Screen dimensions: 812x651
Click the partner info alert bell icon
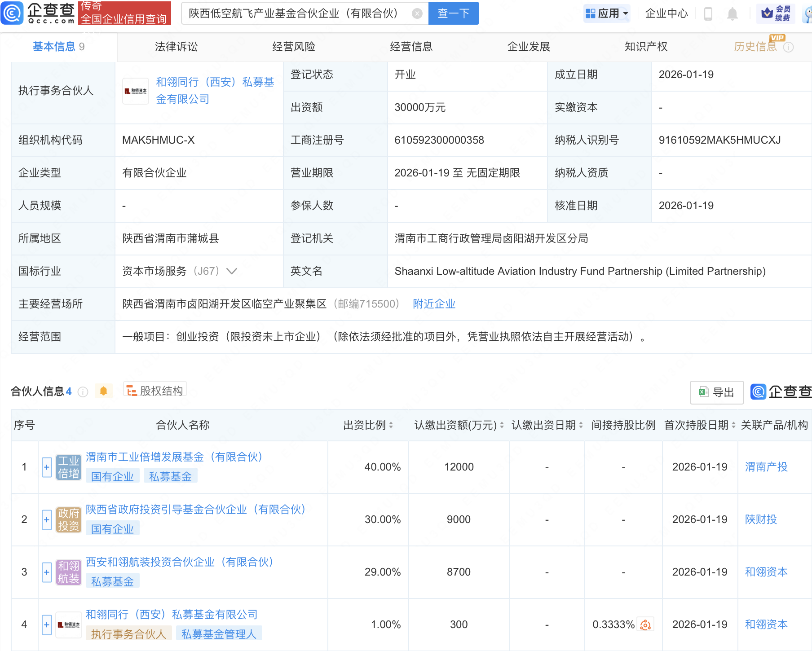(x=103, y=391)
